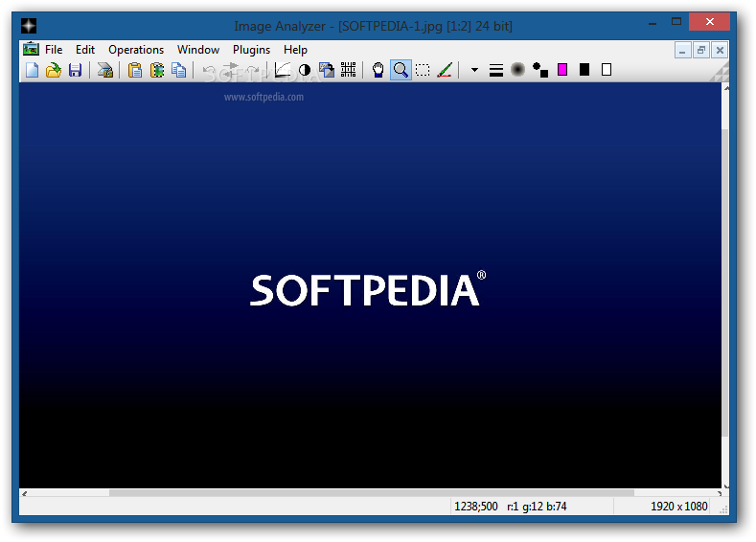Open the Window menu

coord(198,50)
